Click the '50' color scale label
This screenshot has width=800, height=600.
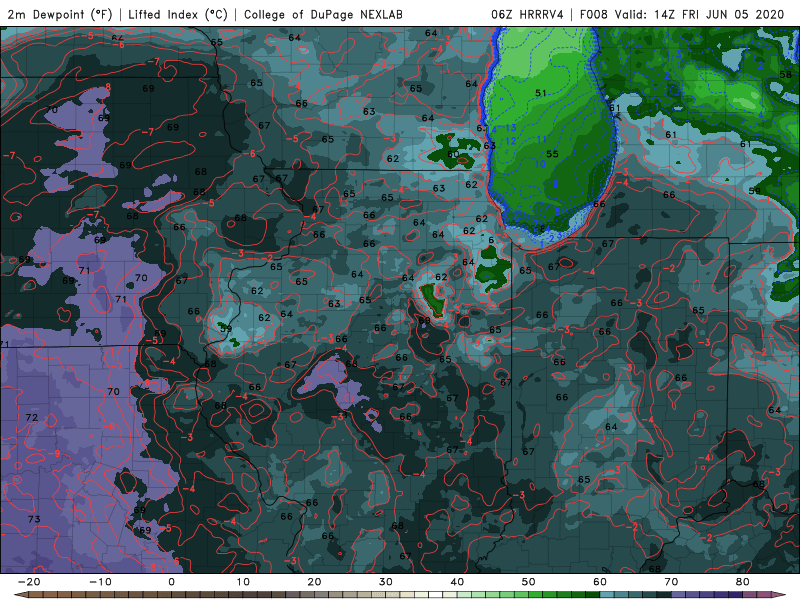529,582
